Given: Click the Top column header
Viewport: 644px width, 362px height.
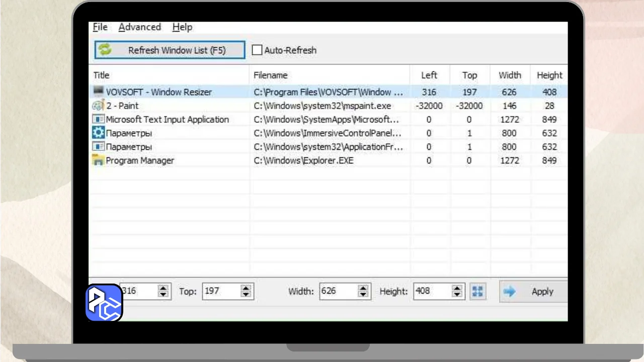Looking at the screenshot, I should point(469,75).
